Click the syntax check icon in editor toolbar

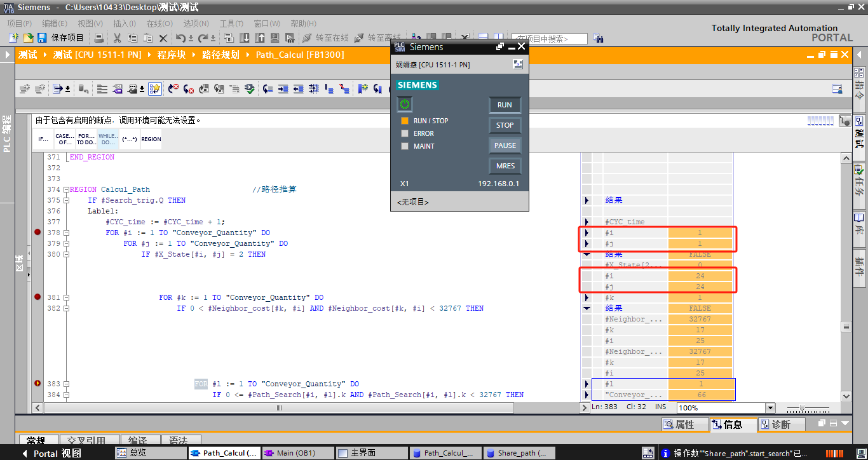[249, 89]
